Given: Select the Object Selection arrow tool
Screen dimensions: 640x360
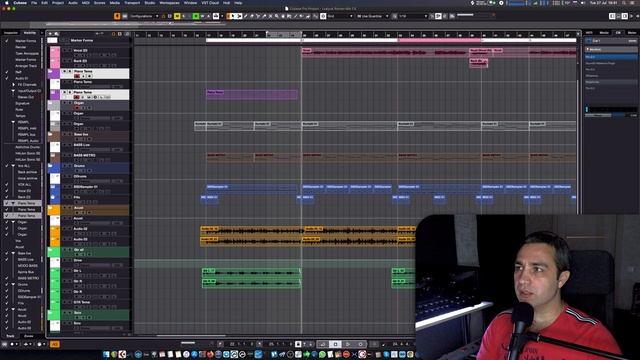Looking at the screenshot, I should pyautogui.click(x=232, y=16).
